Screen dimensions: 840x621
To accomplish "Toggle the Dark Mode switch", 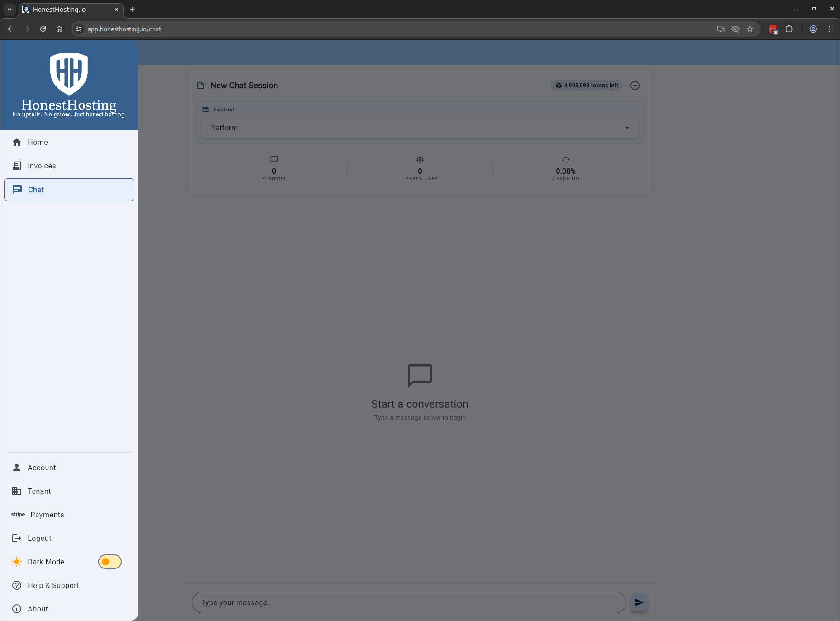I will click(110, 562).
